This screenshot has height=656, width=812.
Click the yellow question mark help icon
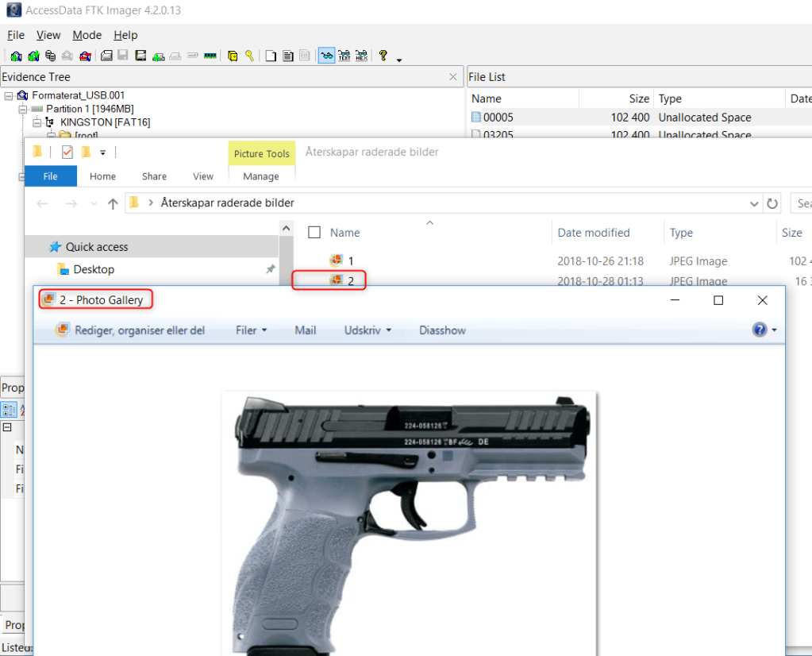(x=383, y=56)
